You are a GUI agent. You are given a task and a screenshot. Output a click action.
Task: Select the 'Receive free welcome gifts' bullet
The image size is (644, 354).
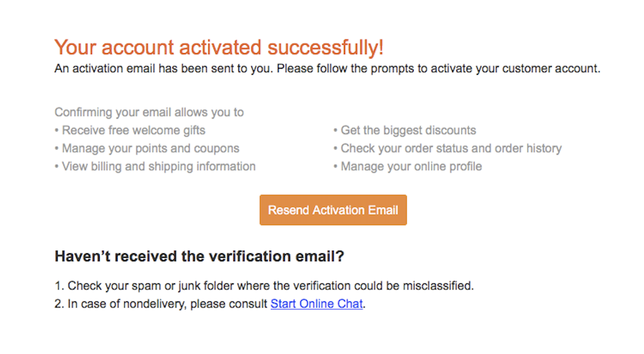[x=130, y=130]
